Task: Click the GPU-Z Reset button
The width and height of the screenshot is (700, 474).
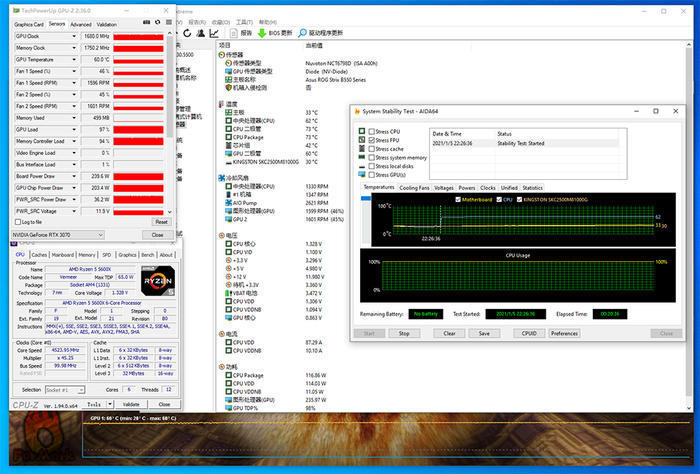Action: pyautogui.click(x=161, y=222)
